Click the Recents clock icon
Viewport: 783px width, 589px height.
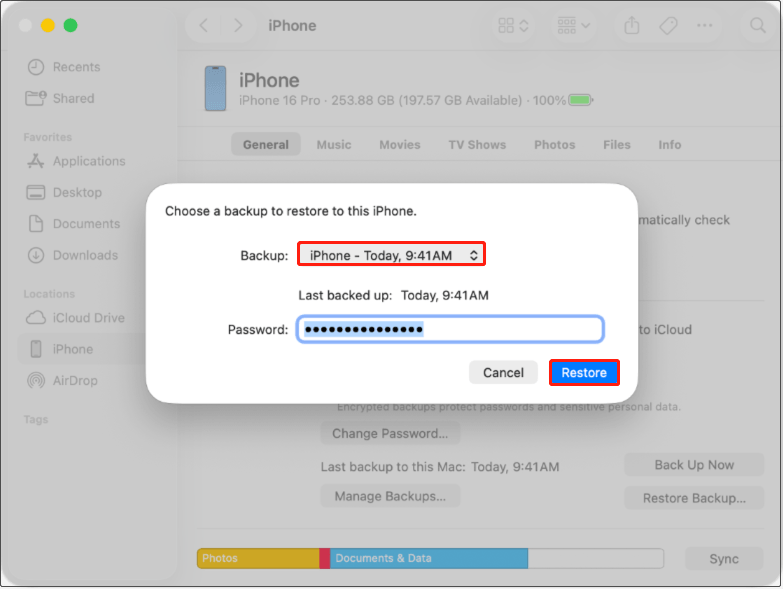tap(36, 67)
